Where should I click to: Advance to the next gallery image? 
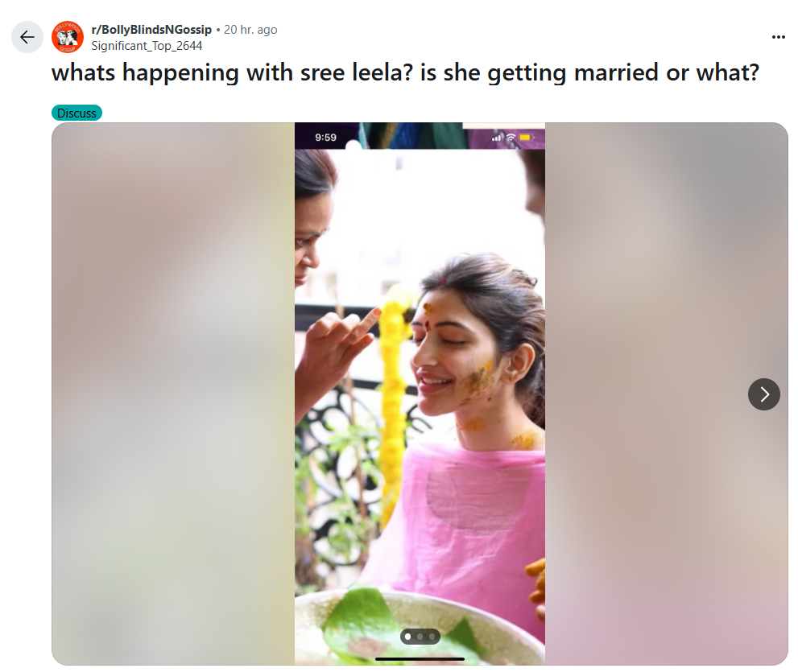tap(764, 394)
